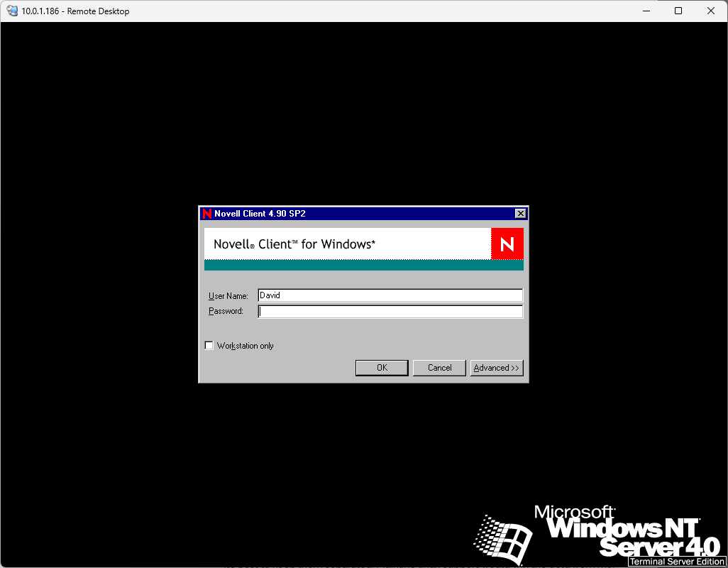This screenshot has height=568, width=728.
Task: Close the Remote Desktop session window
Action: click(x=711, y=11)
